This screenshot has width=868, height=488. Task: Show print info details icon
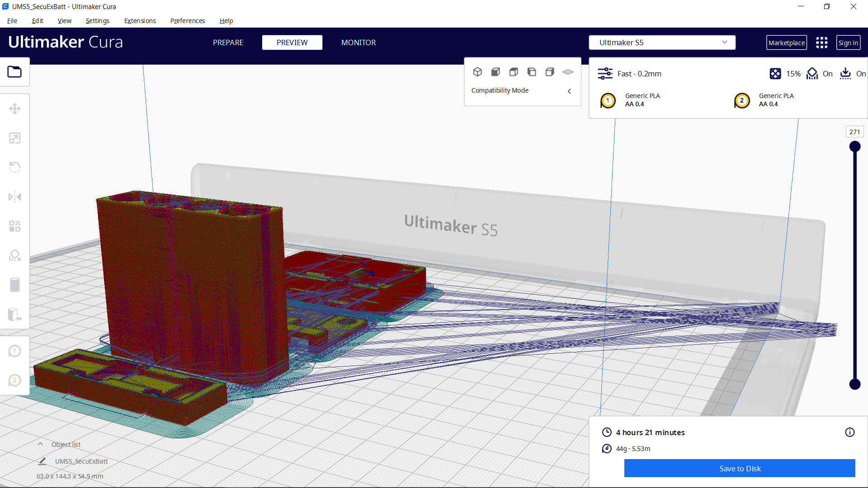(x=849, y=432)
